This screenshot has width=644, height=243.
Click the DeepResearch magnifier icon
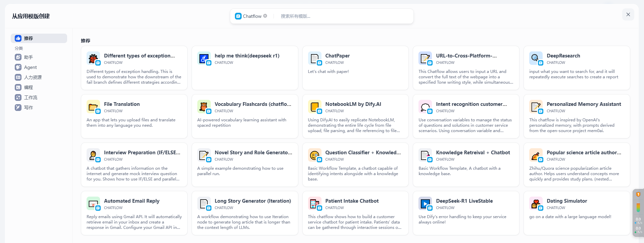536,58
